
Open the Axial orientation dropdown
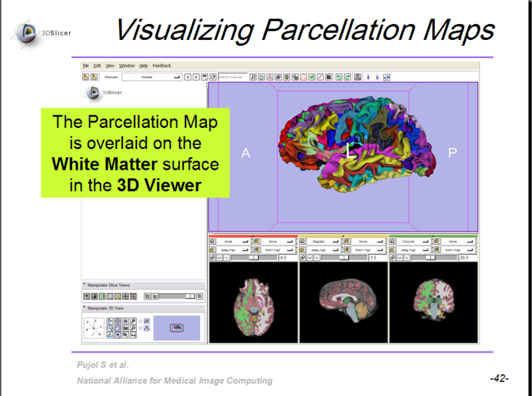click(x=234, y=241)
